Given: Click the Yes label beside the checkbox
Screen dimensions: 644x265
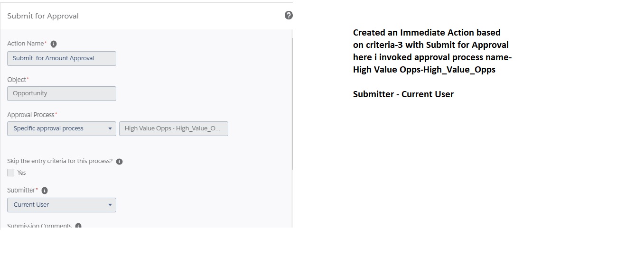Looking at the screenshot, I should coord(21,173).
